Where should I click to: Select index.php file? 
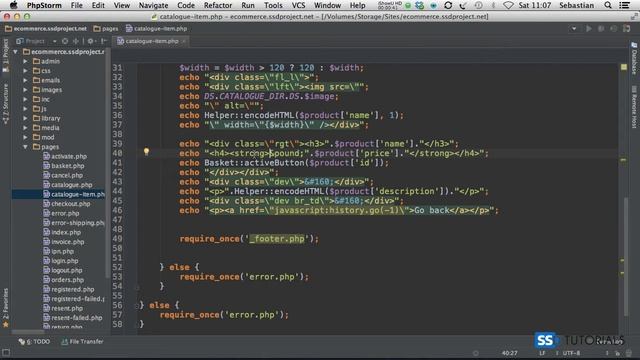coord(62,232)
